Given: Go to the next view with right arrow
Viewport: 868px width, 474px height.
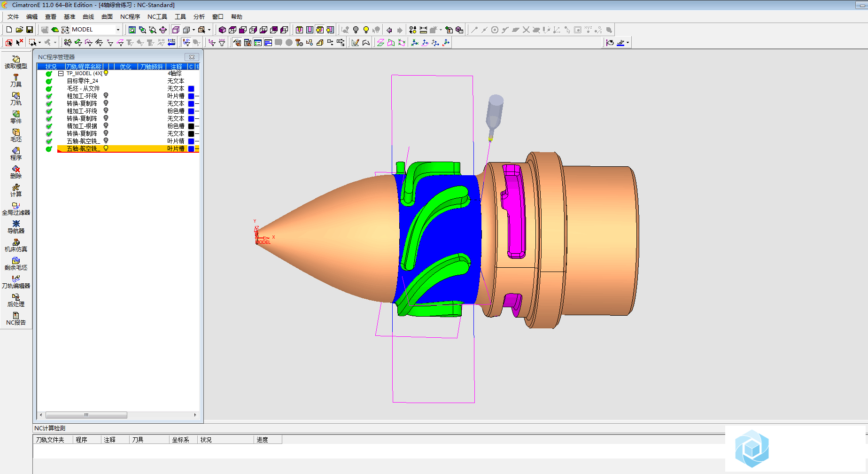Looking at the screenshot, I should [x=400, y=30].
